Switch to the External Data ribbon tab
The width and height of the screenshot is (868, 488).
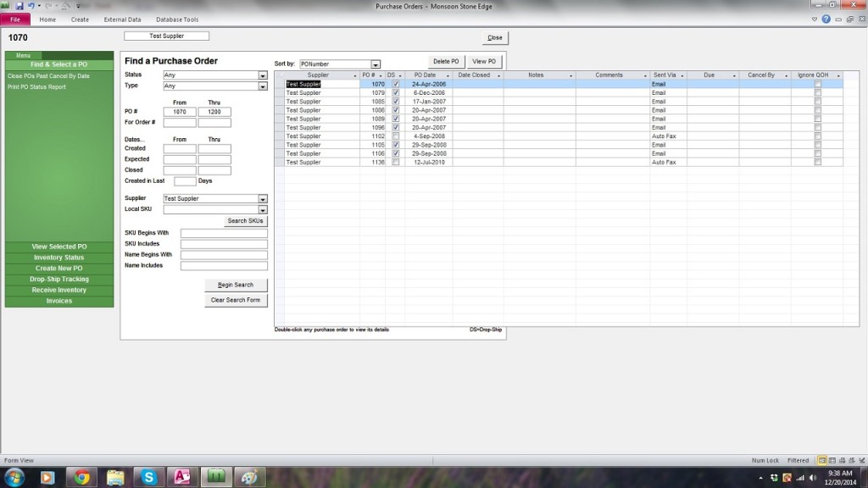(x=122, y=19)
